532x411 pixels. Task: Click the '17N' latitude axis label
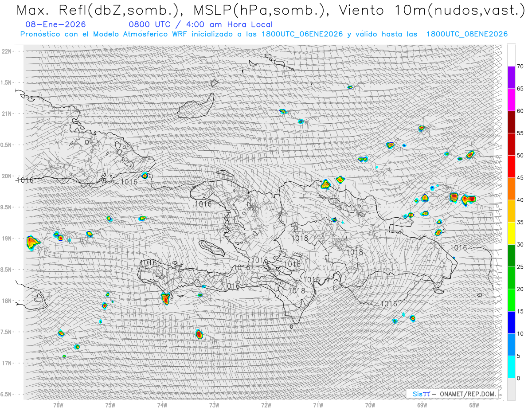point(7,363)
